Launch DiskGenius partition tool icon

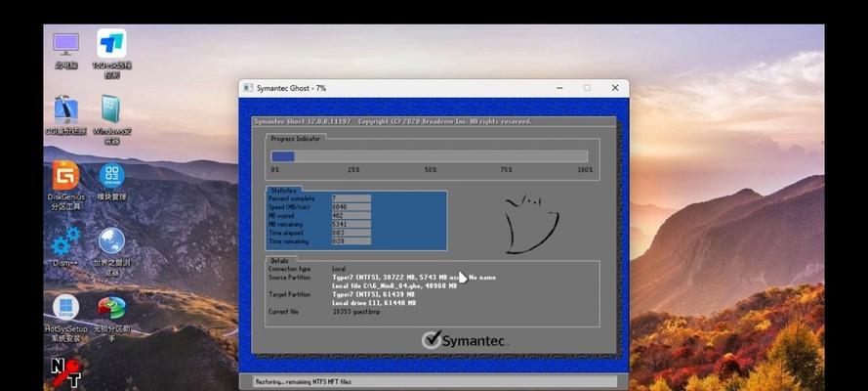[x=65, y=177]
